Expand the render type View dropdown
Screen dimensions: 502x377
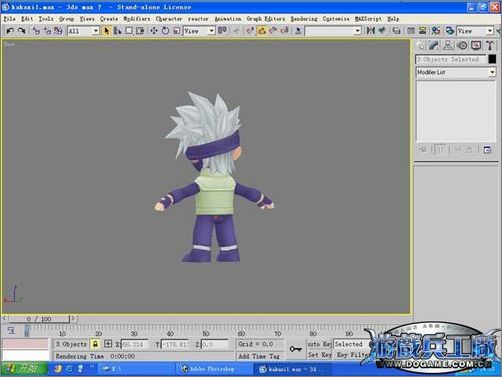489,31
